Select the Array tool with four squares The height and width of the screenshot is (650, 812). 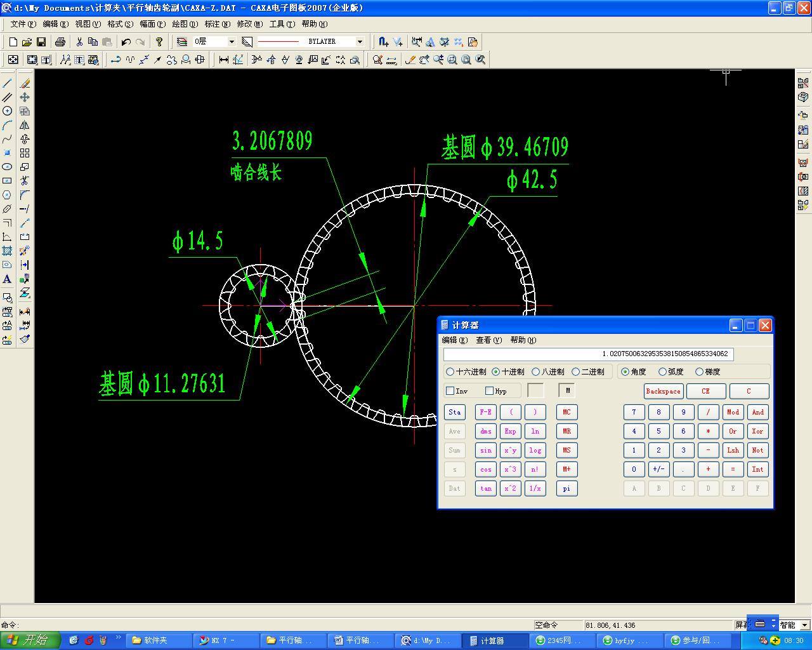click(x=25, y=153)
